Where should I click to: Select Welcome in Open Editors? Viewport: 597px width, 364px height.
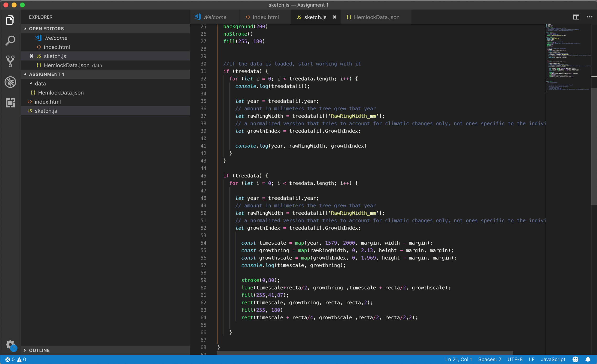click(105, 38)
